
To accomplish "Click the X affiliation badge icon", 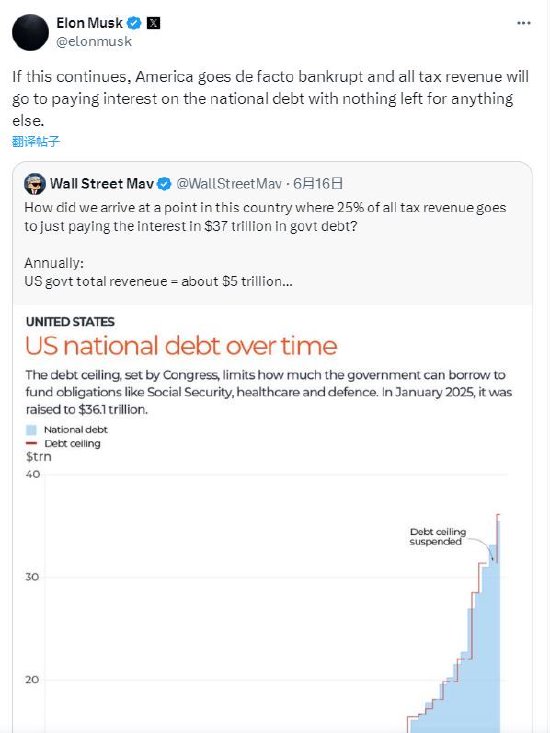I will (153, 22).
